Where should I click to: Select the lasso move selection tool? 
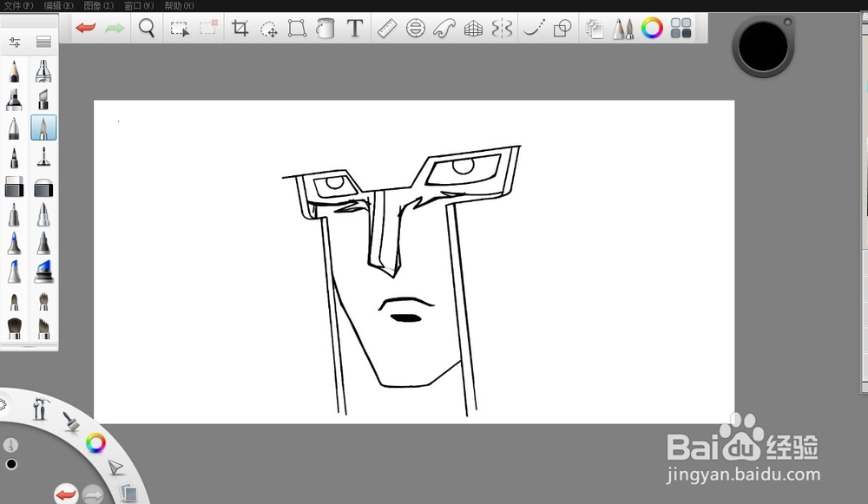coord(269,29)
